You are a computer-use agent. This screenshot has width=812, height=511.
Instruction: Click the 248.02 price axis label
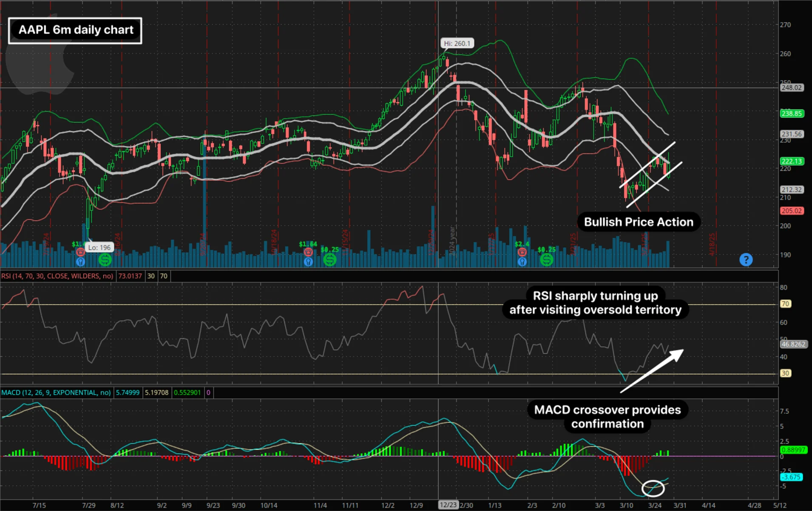792,88
